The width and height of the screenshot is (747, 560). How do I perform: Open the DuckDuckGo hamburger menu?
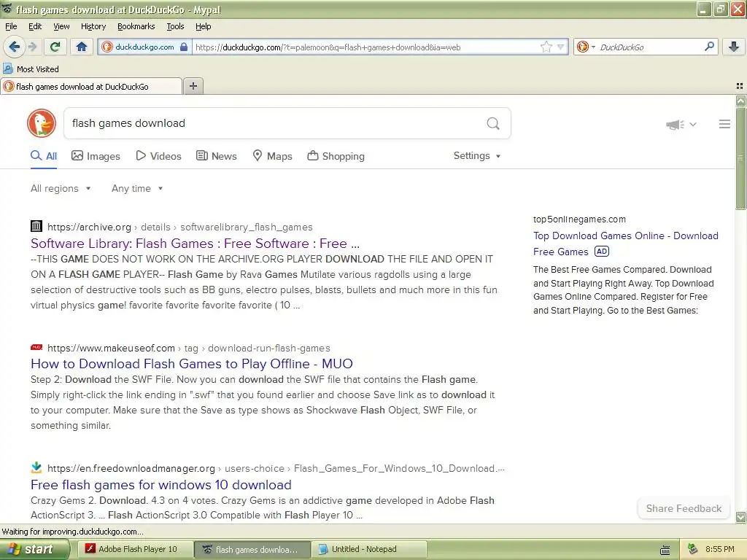(724, 124)
